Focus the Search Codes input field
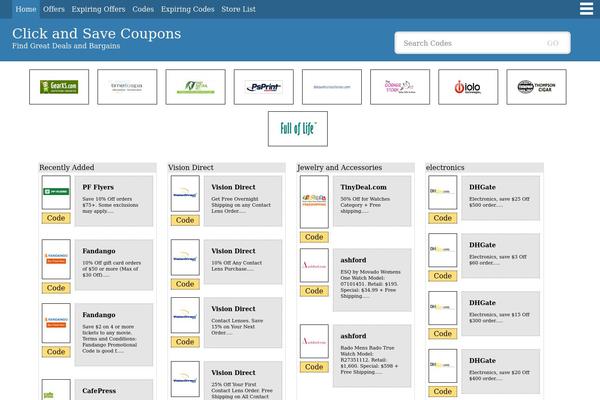The image size is (600, 400). click(471, 43)
